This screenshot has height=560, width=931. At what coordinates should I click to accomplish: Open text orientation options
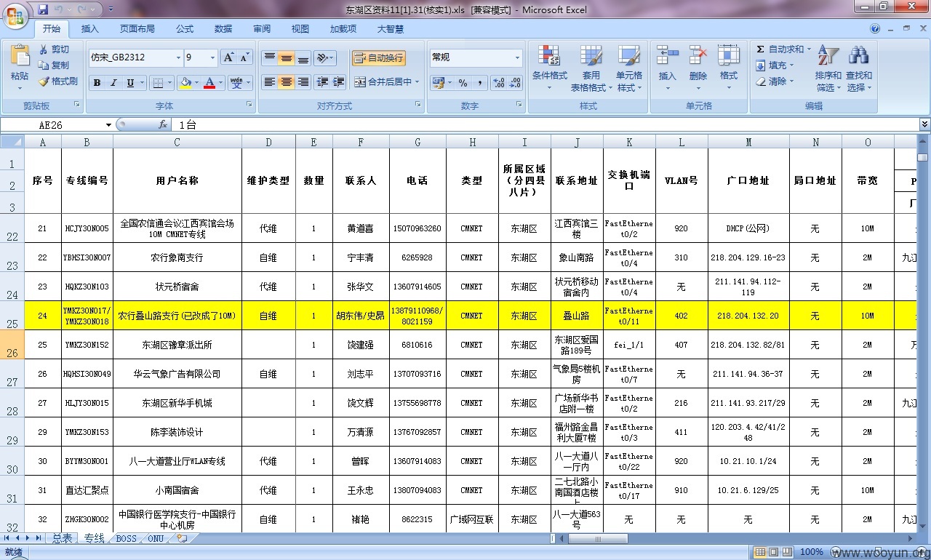[x=325, y=58]
